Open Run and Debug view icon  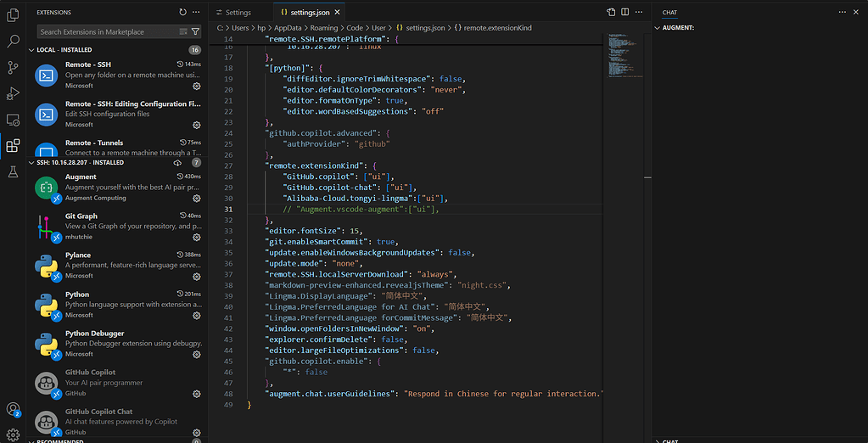[12, 93]
